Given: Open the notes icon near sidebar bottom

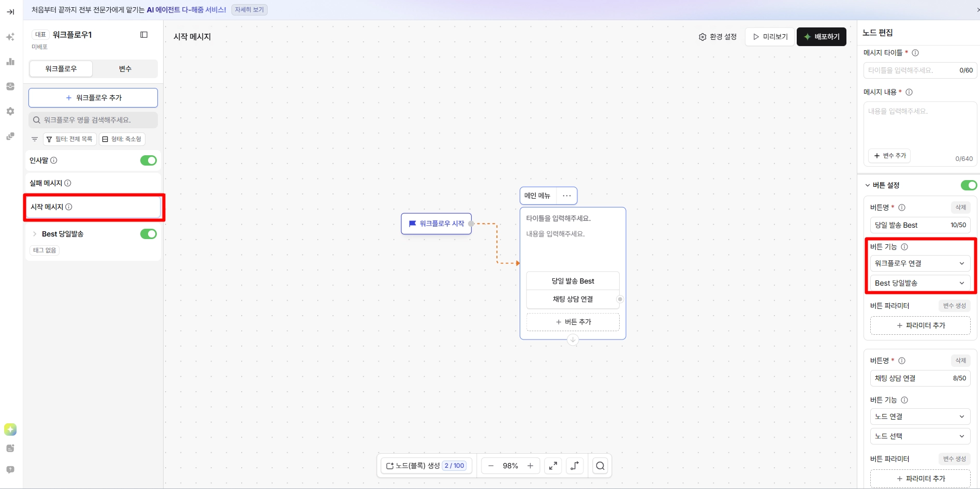Looking at the screenshot, I should 10,448.
